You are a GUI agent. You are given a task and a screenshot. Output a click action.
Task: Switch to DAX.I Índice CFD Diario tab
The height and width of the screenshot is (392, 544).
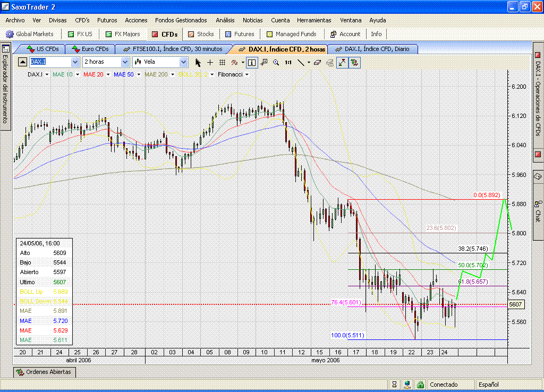pyautogui.click(x=372, y=49)
